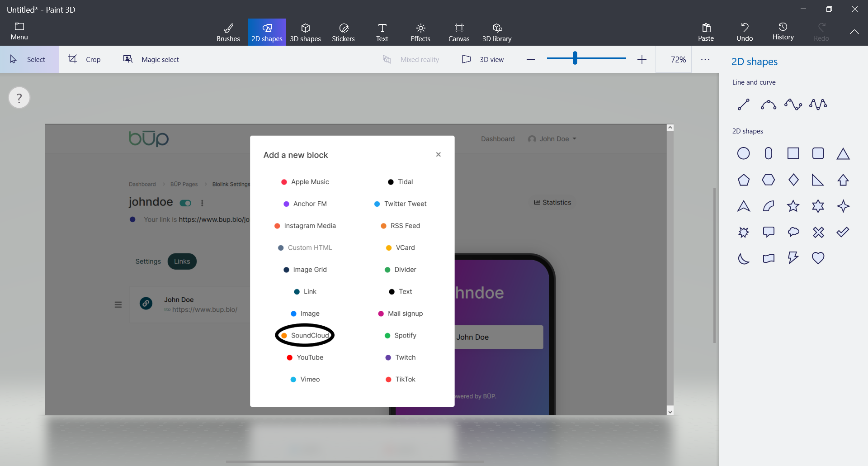Choose the Rounded square shape
Screen dimensions: 868x466
click(x=818, y=153)
